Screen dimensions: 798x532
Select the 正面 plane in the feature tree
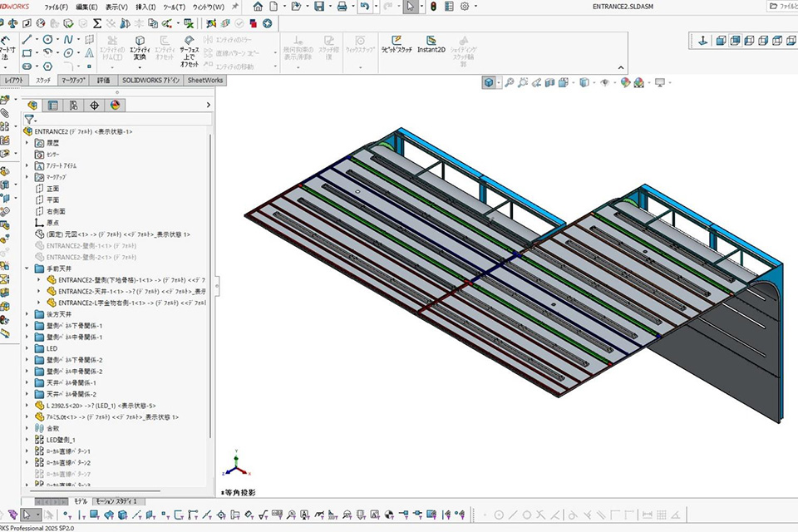[x=52, y=189]
